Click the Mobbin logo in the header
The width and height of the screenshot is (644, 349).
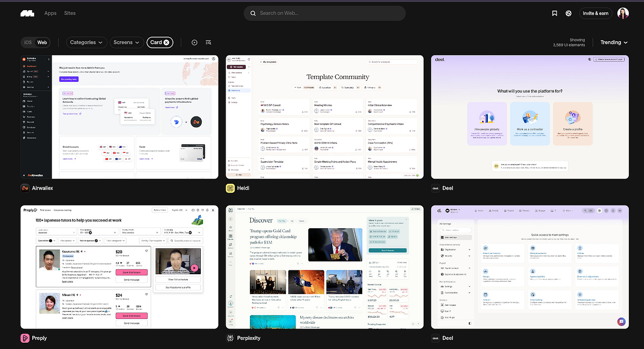click(27, 13)
